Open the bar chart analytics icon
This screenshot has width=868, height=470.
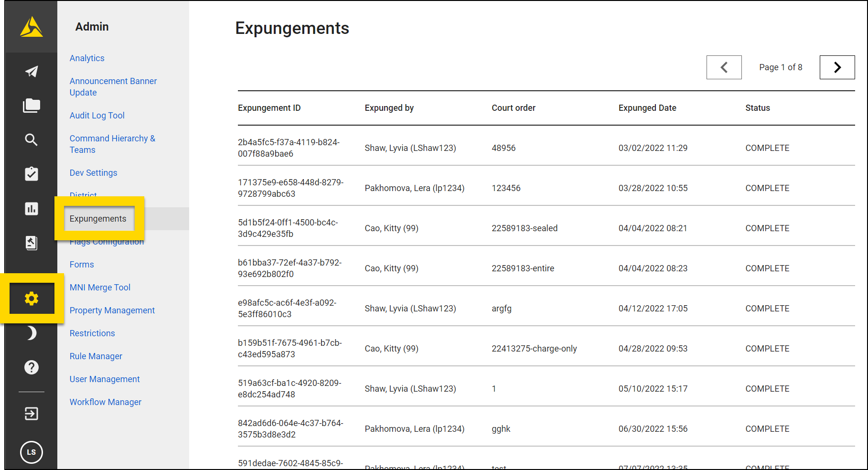point(32,209)
